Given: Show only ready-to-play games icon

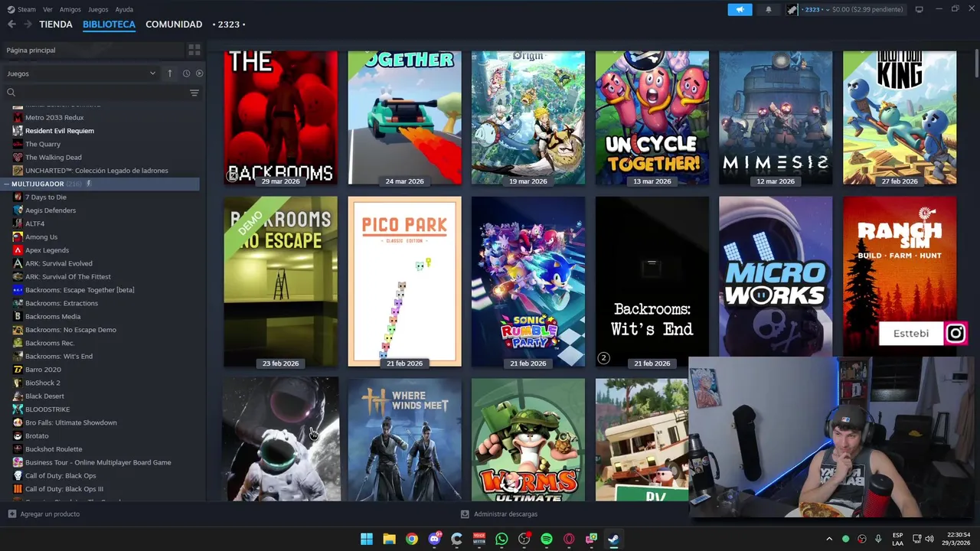Looking at the screenshot, I should [199, 73].
